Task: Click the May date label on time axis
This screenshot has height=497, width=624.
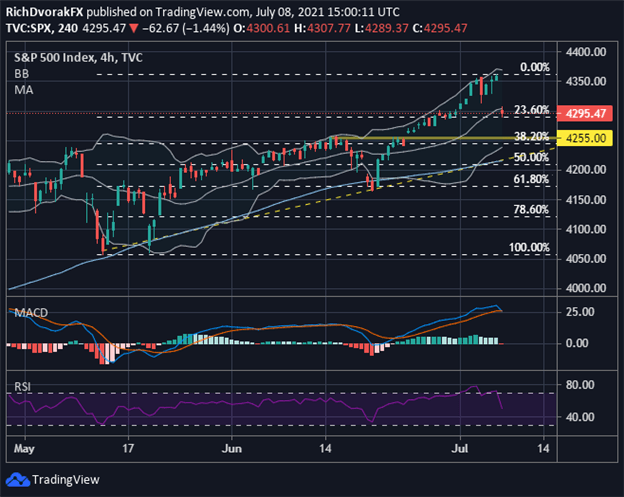Action: (24, 449)
